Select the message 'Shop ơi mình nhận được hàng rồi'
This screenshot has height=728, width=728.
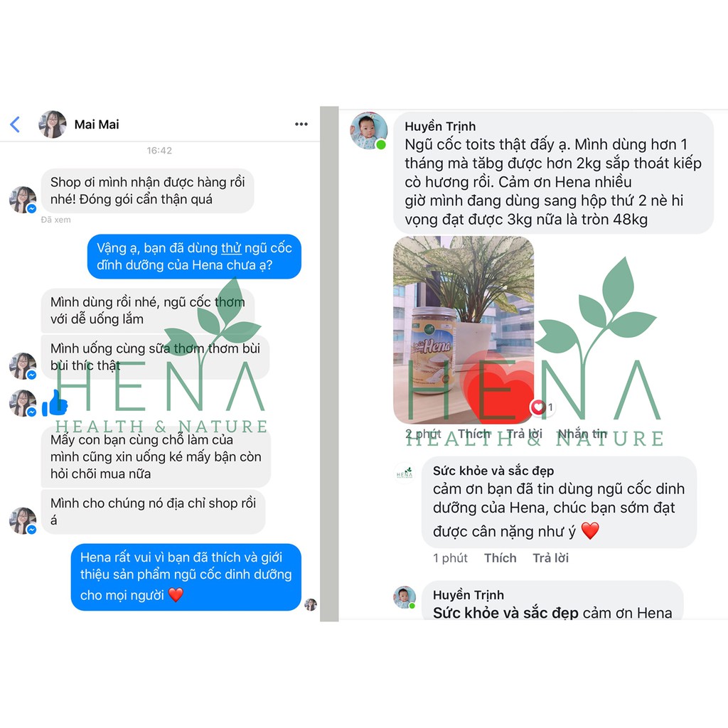(x=148, y=191)
